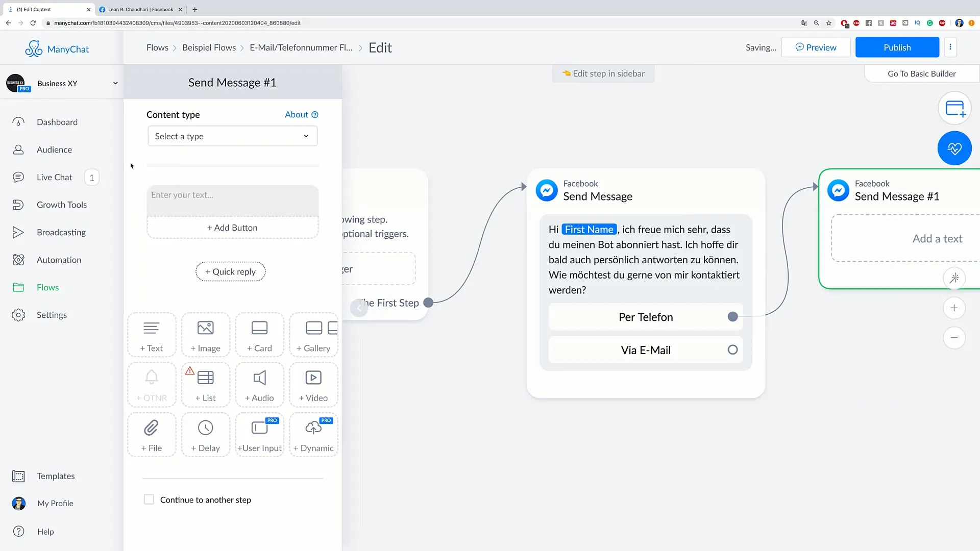
Task: Select the Add Gallery content icon
Action: 313,335
